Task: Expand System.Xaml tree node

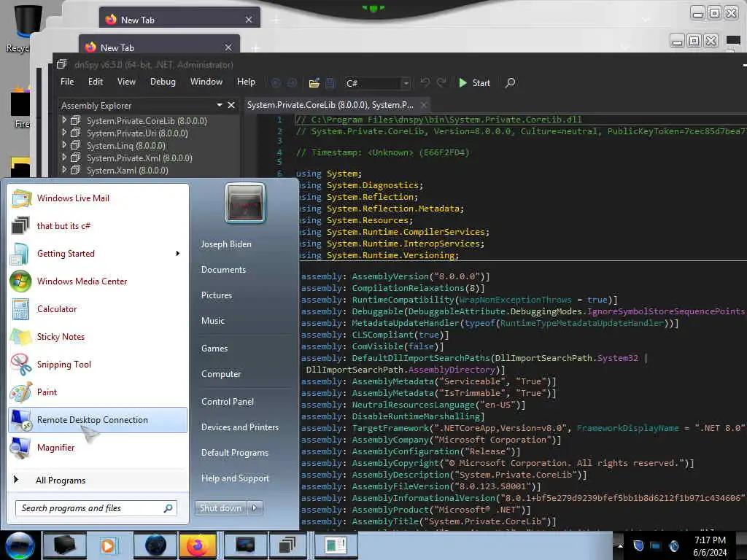Action: point(64,170)
